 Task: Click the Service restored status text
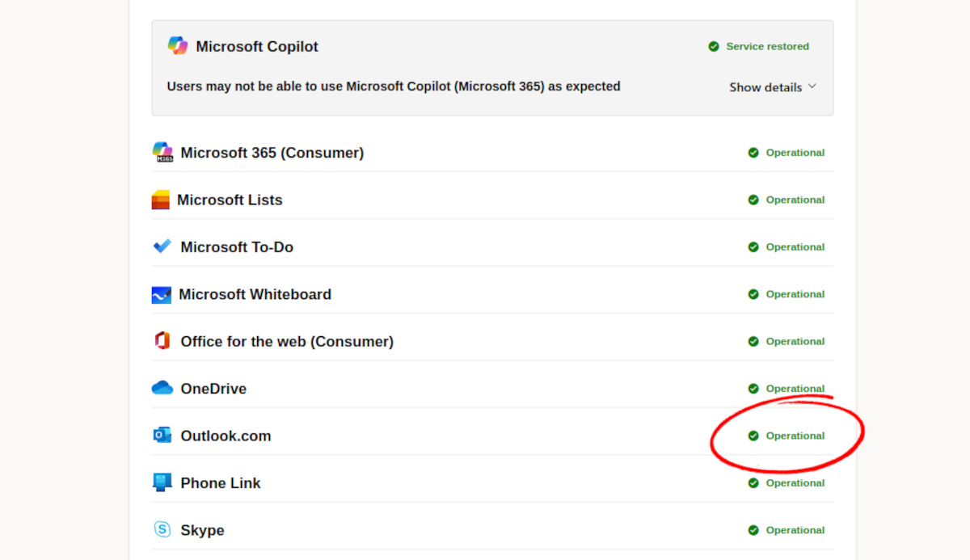pyautogui.click(x=767, y=47)
